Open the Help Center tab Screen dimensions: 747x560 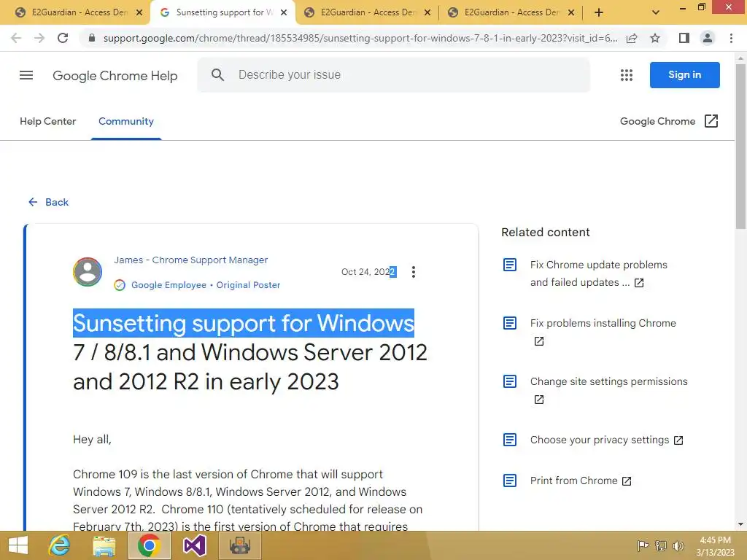pyautogui.click(x=47, y=122)
